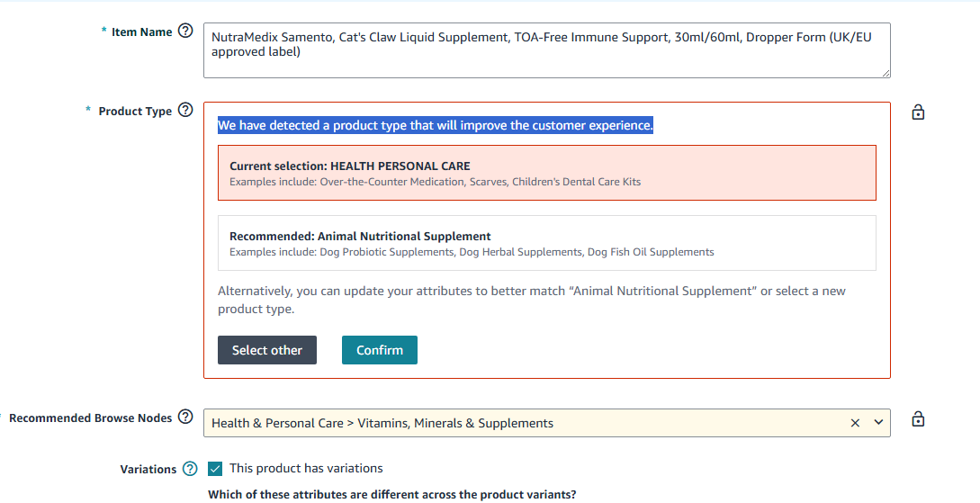Screen dimensions: 980x503
Task: Click the Select other button
Action: pyautogui.click(x=267, y=350)
